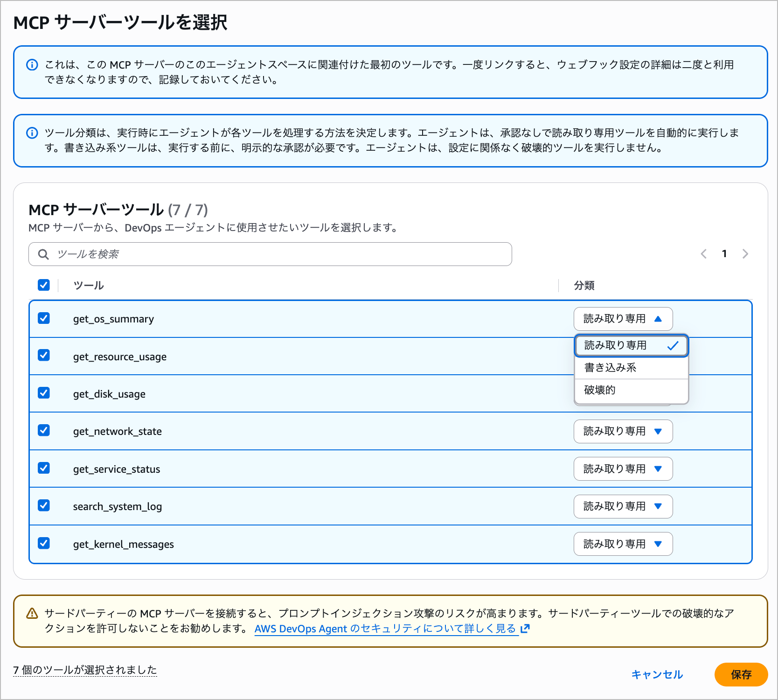The height and width of the screenshot is (700, 778).
Task: Uncheck the get_resource_usage checkbox
Action: pyautogui.click(x=44, y=356)
